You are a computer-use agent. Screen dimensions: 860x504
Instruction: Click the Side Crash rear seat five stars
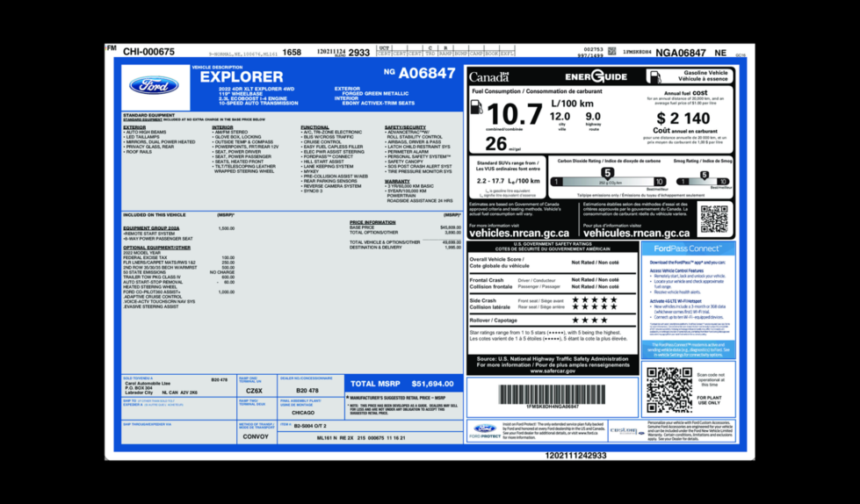tap(595, 307)
